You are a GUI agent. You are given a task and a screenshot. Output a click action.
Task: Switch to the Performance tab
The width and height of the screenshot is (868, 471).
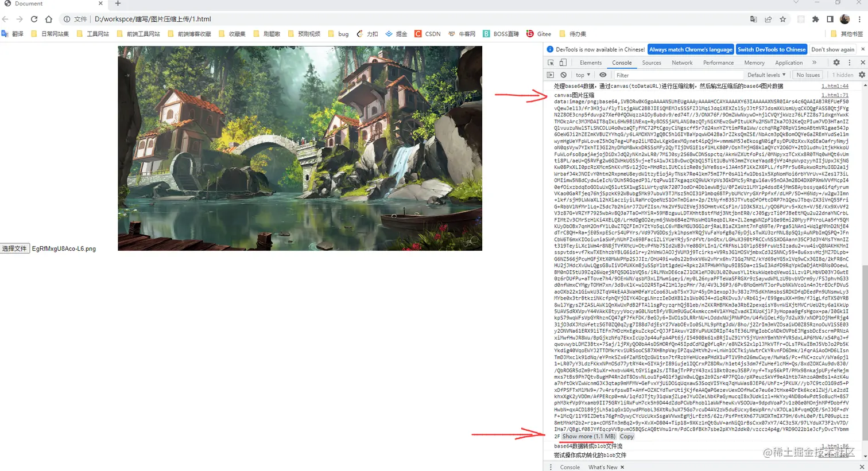[x=718, y=63]
